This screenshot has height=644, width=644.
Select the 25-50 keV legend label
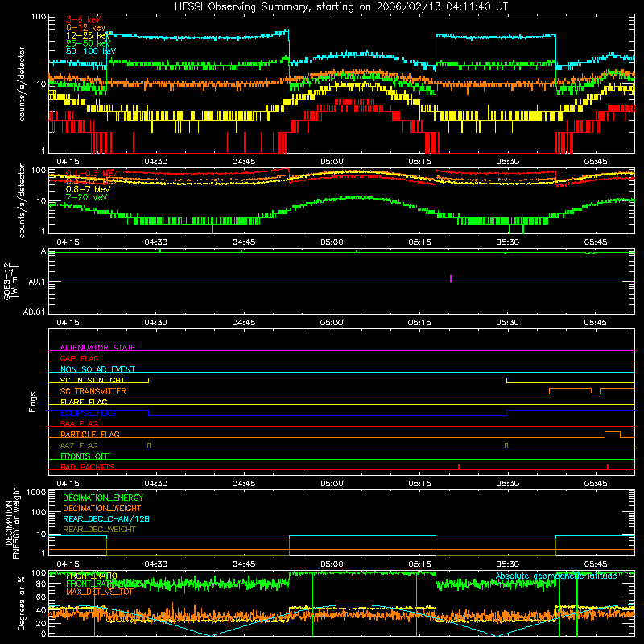88,43
